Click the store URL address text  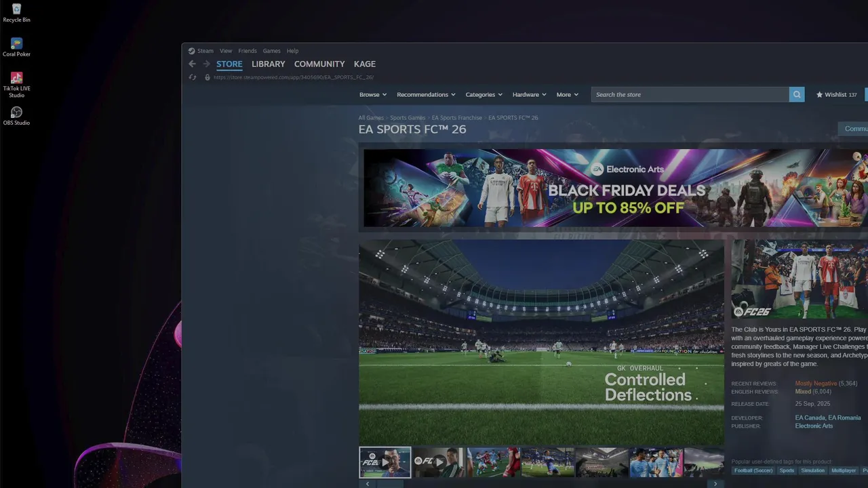coord(294,77)
